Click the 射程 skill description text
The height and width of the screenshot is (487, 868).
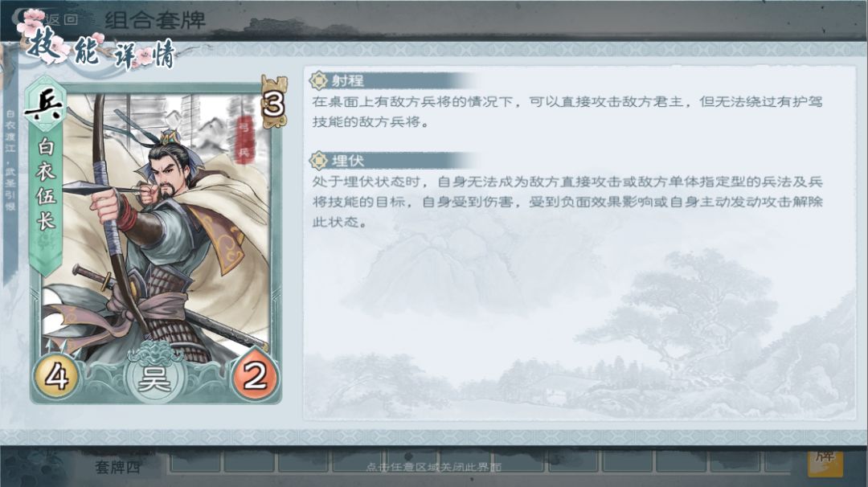click(567, 112)
